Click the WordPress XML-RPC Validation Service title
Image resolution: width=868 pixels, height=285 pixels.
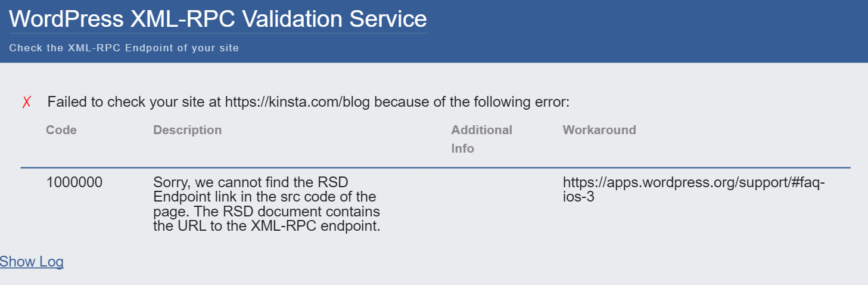pyautogui.click(x=218, y=18)
